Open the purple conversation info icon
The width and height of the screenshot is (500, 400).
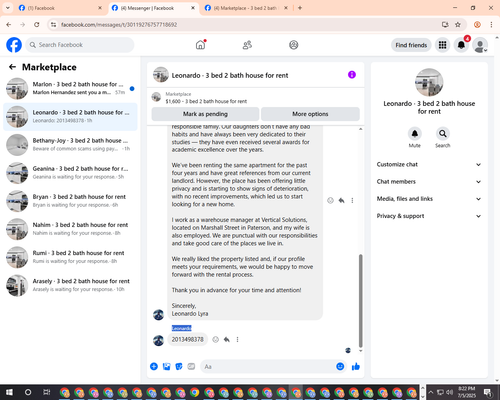click(352, 75)
